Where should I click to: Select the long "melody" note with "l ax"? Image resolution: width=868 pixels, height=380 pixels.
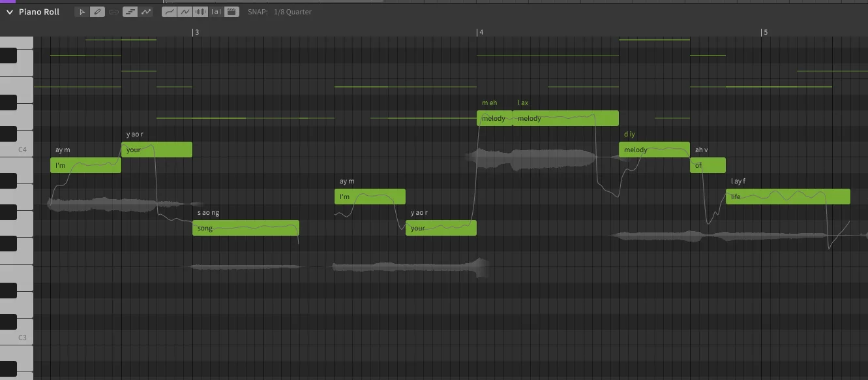(565, 118)
